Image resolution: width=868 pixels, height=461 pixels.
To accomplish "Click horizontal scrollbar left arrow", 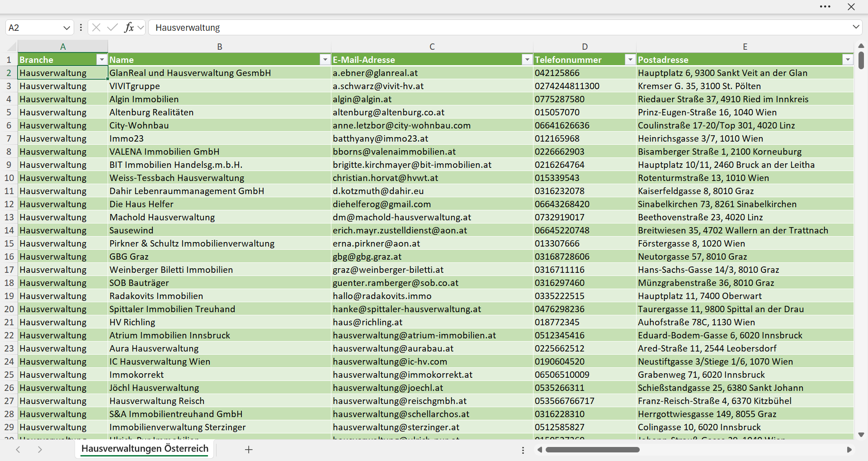I will click(x=540, y=450).
